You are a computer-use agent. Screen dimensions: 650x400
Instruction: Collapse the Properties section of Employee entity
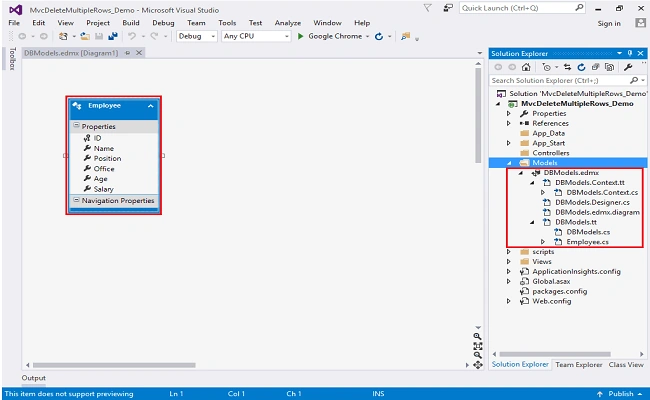click(76, 125)
